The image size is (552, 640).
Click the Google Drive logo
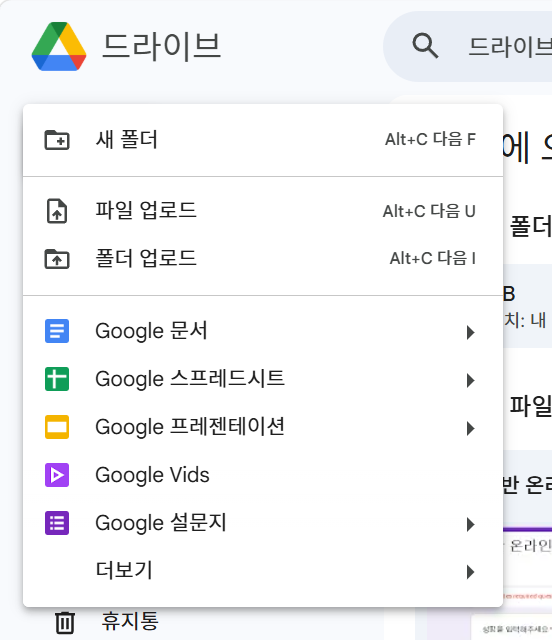(x=59, y=47)
